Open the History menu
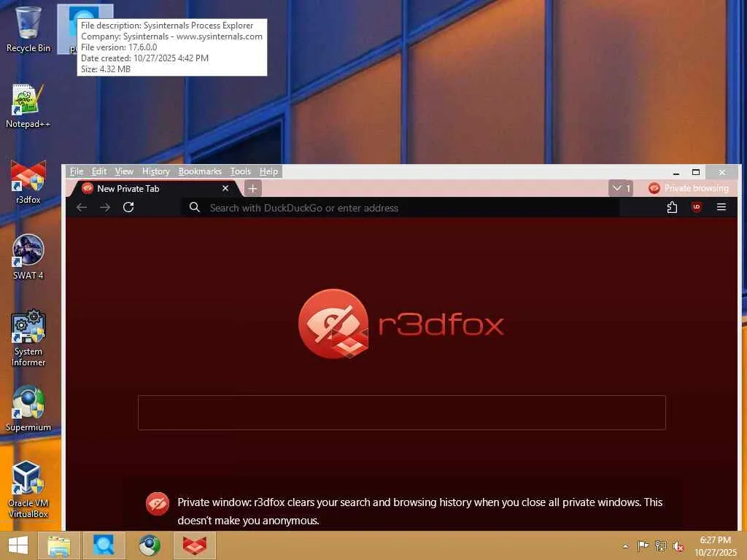 coord(156,171)
